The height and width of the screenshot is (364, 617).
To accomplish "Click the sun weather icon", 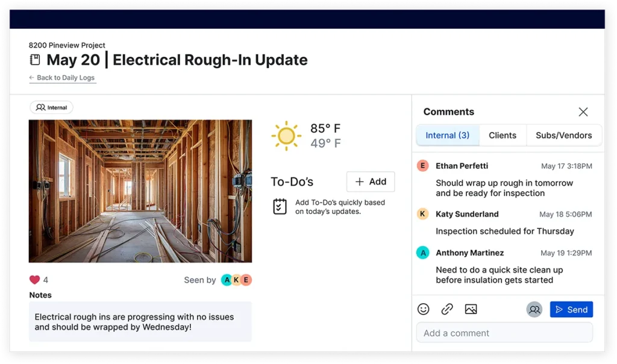I will click(x=286, y=136).
